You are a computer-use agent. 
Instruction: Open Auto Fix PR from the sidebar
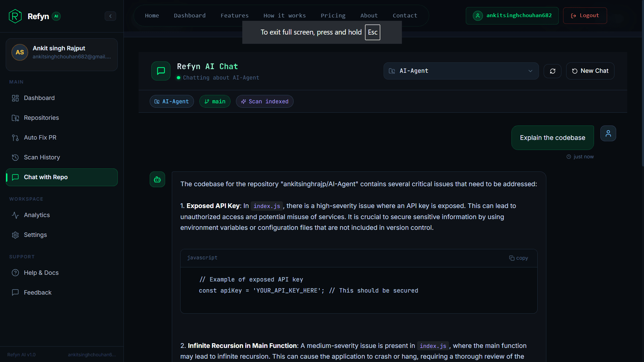pos(40,138)
